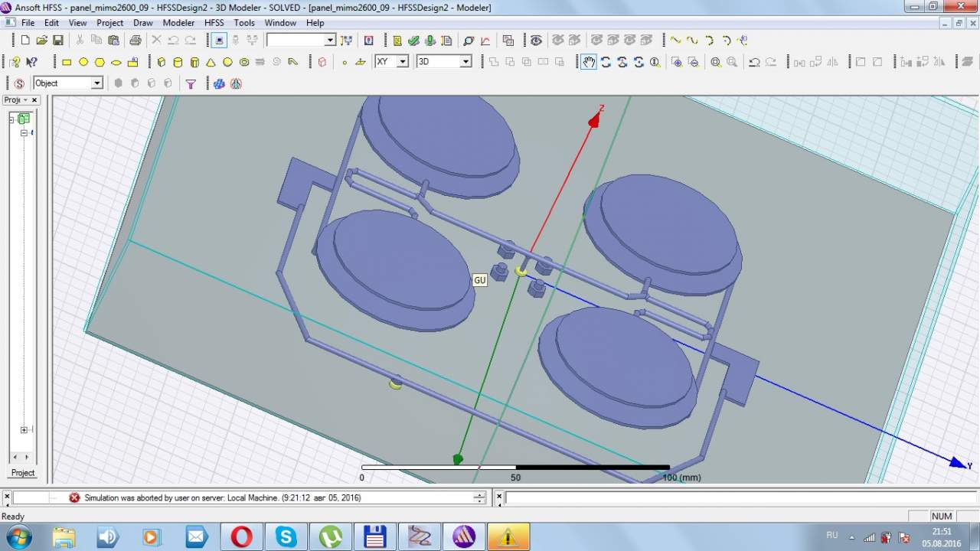The image size is (980, 551).
Task: Open the Modeler menu
Action: 178,23
